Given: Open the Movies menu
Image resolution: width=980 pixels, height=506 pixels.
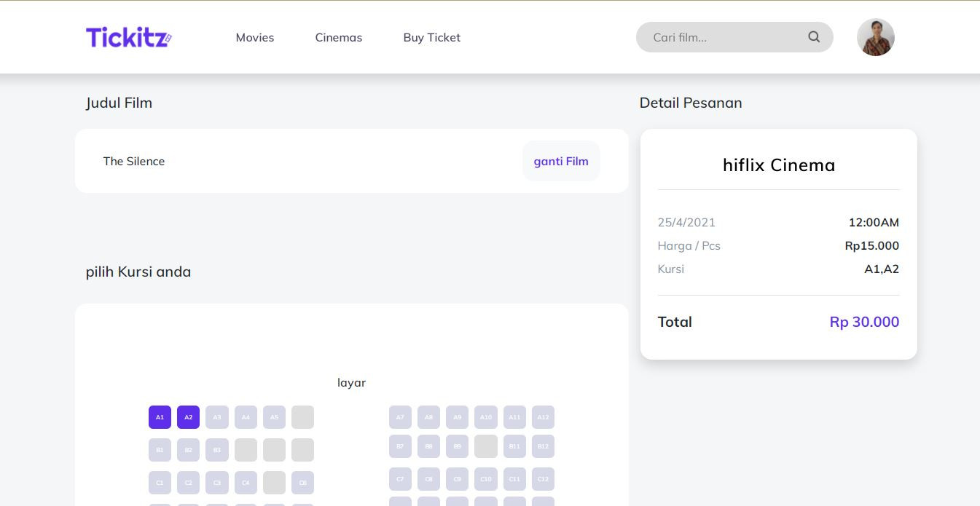Looking at the screenshot, I should [254, 37].
